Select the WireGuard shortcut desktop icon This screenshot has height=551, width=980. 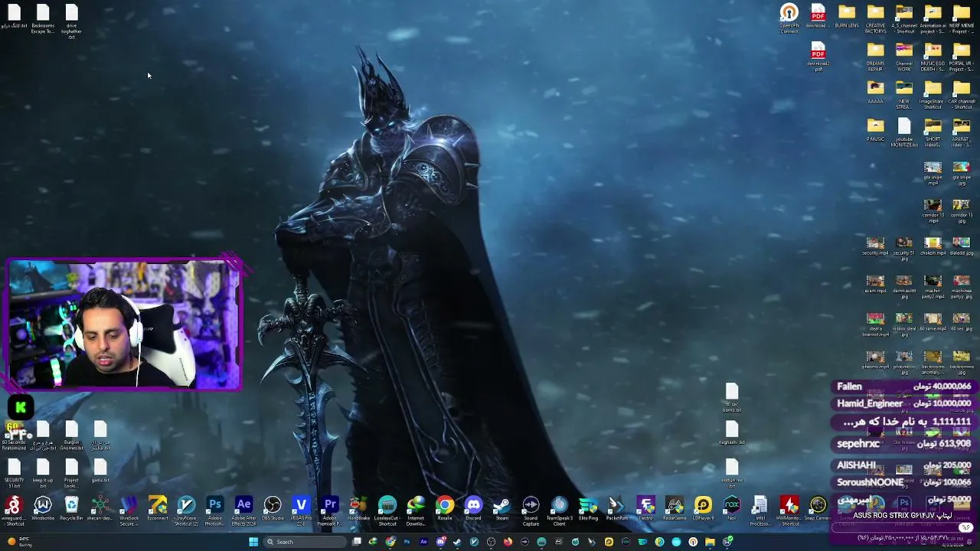[x=13, y=510]
